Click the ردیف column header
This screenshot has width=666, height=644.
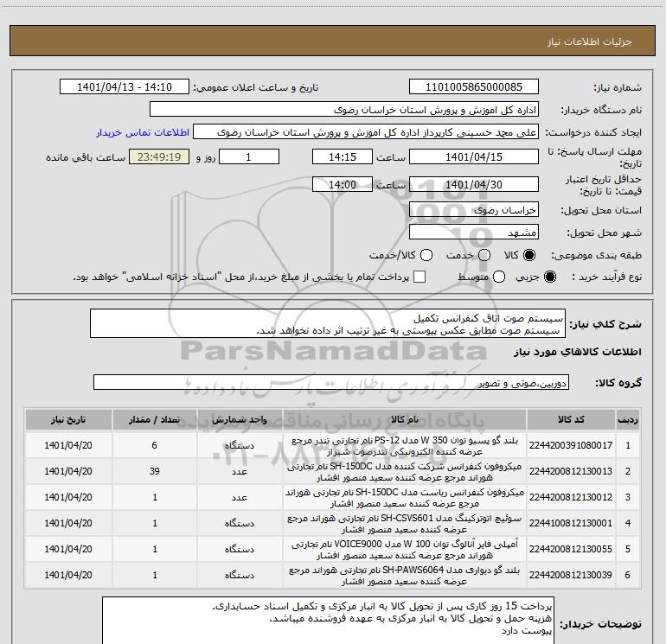tap(628, 420)
